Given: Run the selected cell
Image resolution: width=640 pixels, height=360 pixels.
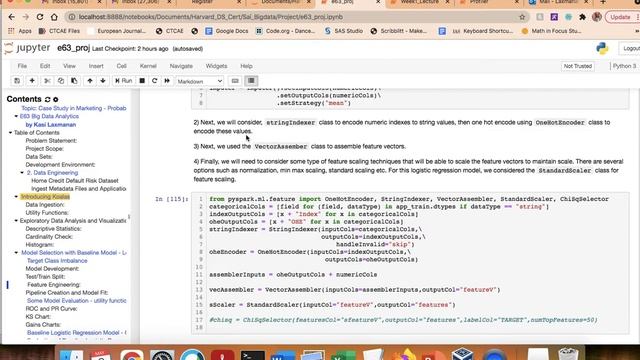Looking at the screenshot, I should 123,81.
